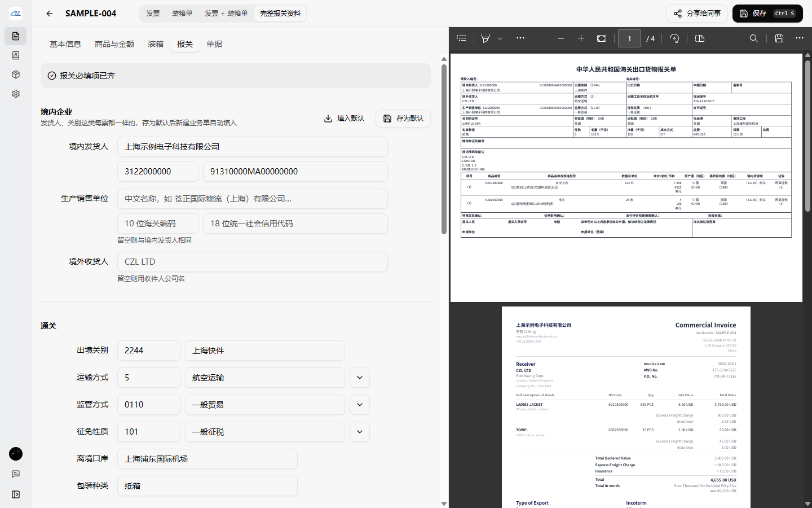Select the PDF highlighter tool
This screenshot has width=812, height=508.
(486, 38)
